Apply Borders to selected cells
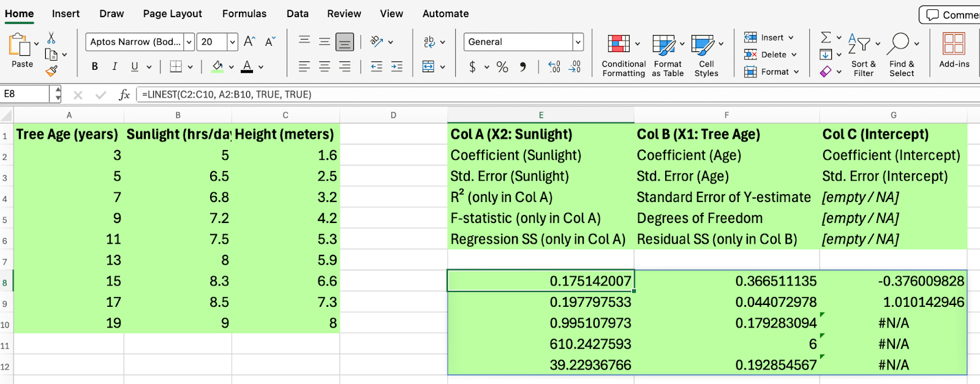The height and width of the screenshot is (384, 980). point(176,66)
